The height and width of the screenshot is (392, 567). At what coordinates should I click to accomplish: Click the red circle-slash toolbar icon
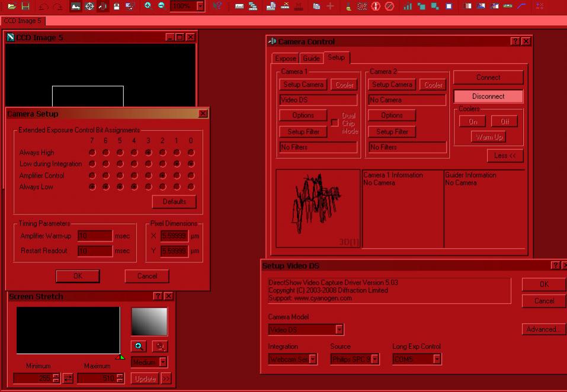click(x=389, y=6)
